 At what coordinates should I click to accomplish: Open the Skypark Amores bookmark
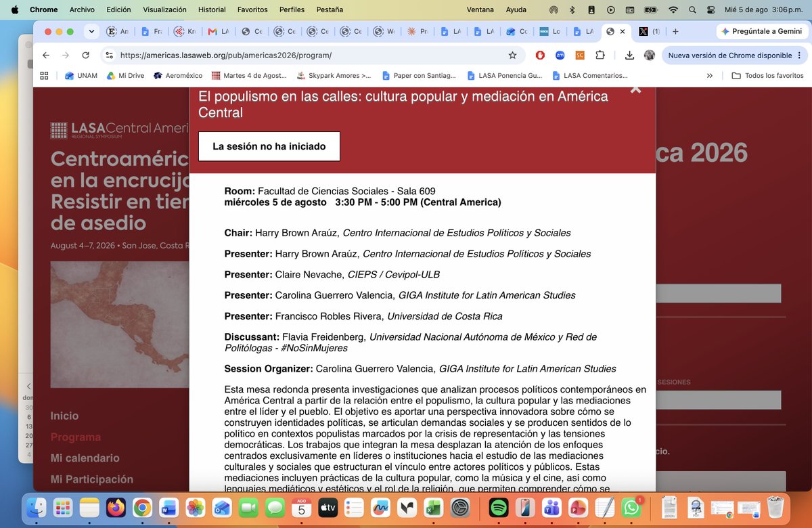334,76
